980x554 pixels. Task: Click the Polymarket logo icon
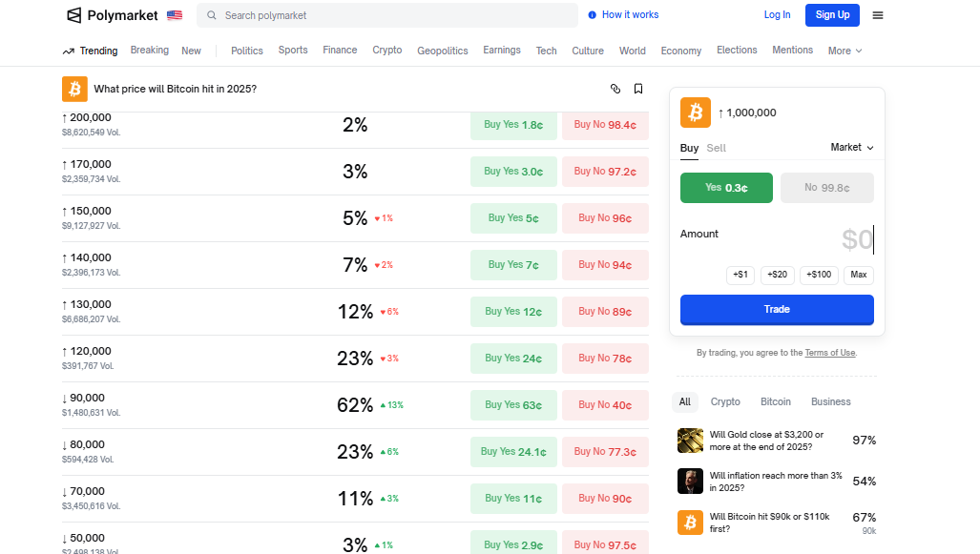coord(74,15)
